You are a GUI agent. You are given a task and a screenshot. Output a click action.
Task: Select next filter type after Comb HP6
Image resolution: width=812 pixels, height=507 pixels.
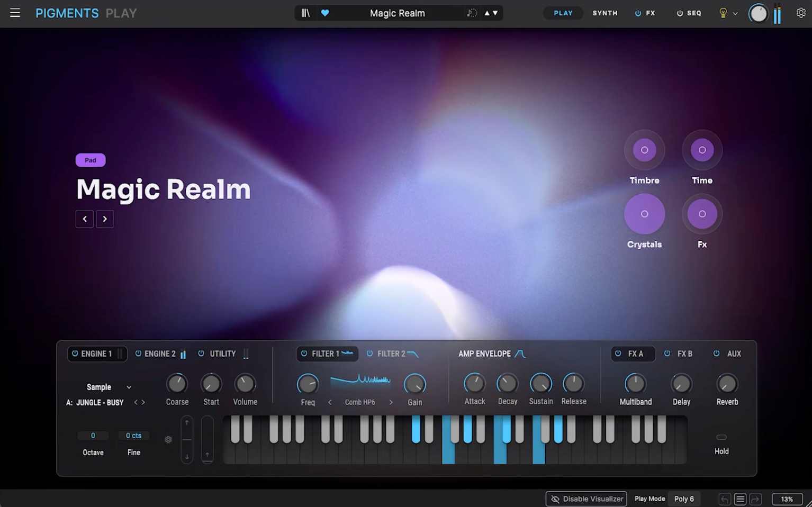tap(391, 402)
